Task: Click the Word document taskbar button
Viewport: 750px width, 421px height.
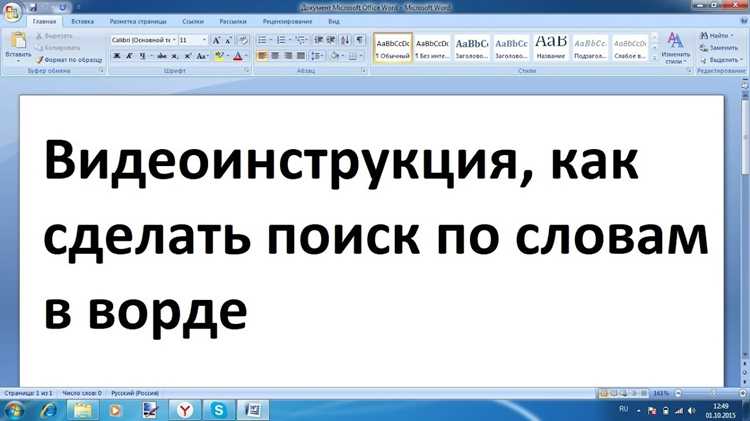Action: click(253, 410)
